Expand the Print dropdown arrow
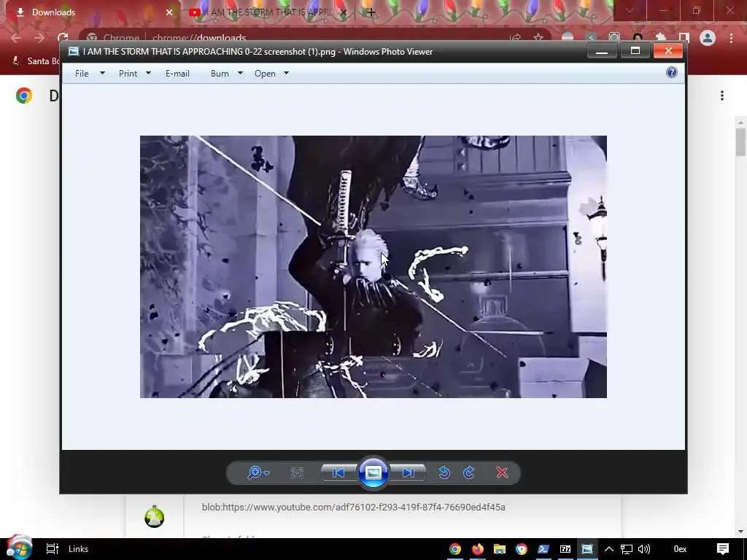Screen dimensions: 747x560 point(148,74)
